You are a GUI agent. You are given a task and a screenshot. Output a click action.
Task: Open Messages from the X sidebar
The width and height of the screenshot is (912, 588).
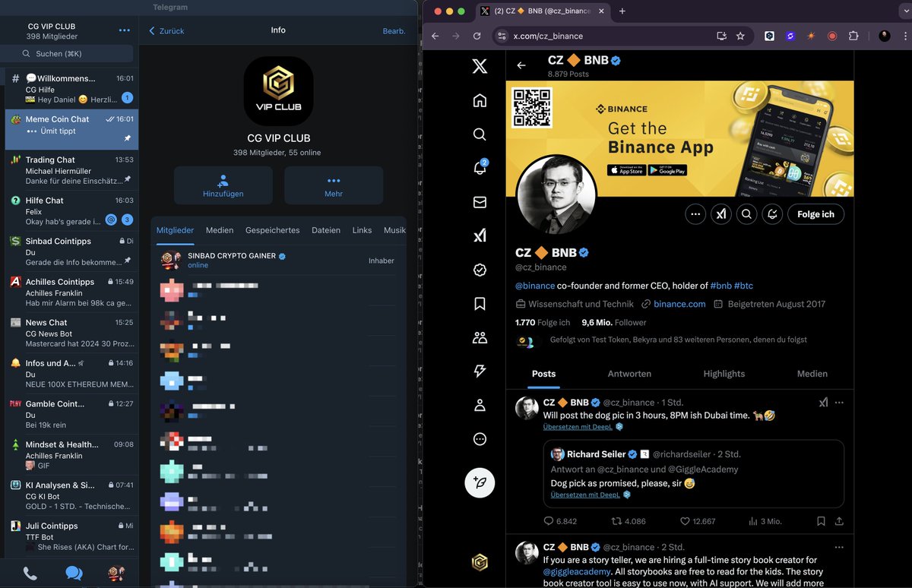[x=480, y=202]
